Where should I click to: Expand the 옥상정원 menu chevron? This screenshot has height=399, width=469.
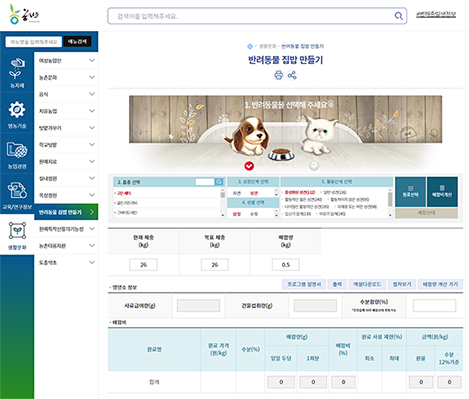(x=92, y=195)
